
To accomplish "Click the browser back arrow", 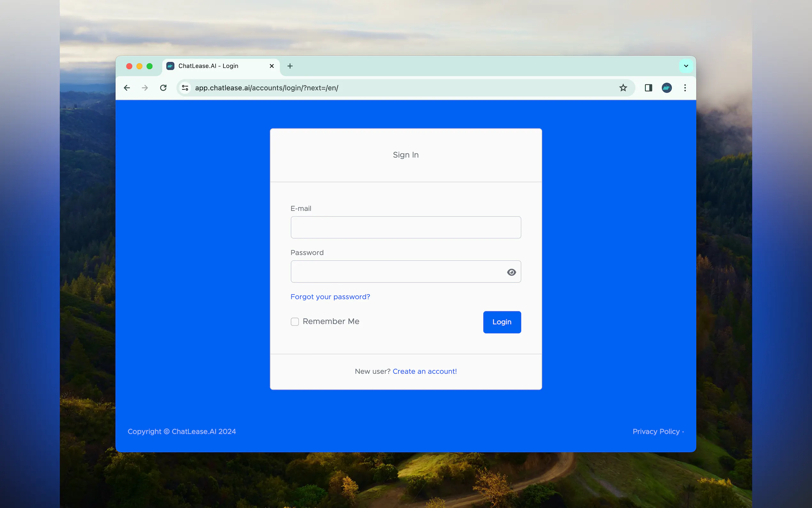I will (x=127, y=88).
